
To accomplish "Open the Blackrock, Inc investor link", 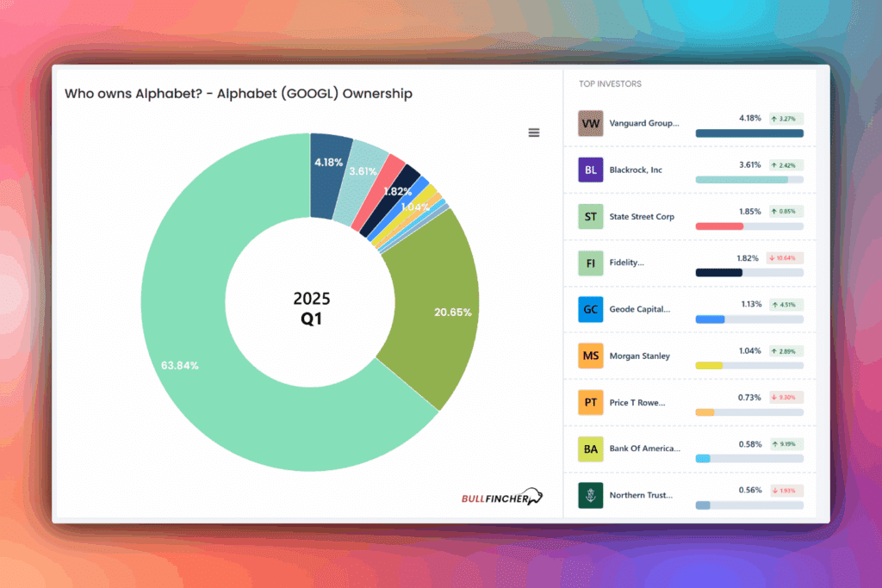I will [x=636, y=170].
